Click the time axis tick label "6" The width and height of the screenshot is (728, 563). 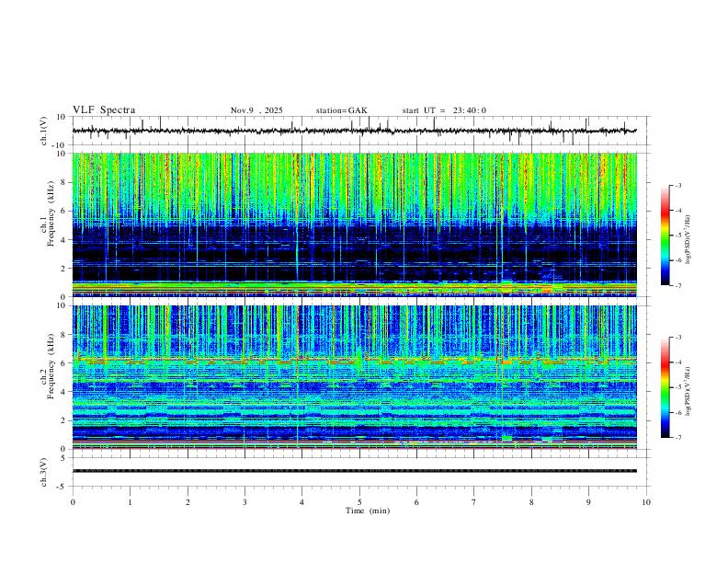coord(416,502)
